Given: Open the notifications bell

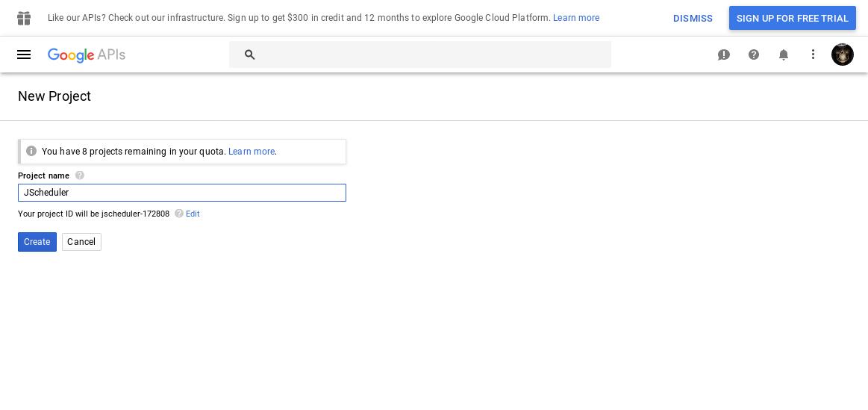Looking at the screenshot, I should (784, 55).
